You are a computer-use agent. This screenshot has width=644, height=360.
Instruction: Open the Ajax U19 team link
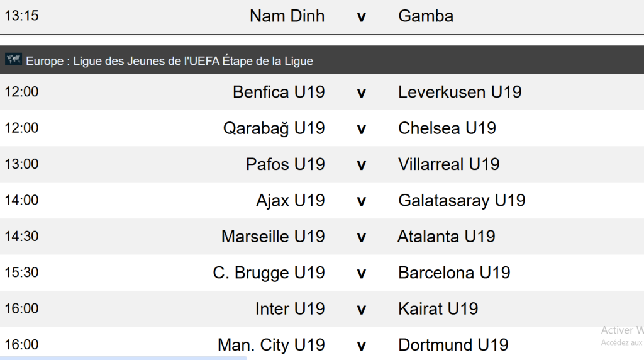291,201
